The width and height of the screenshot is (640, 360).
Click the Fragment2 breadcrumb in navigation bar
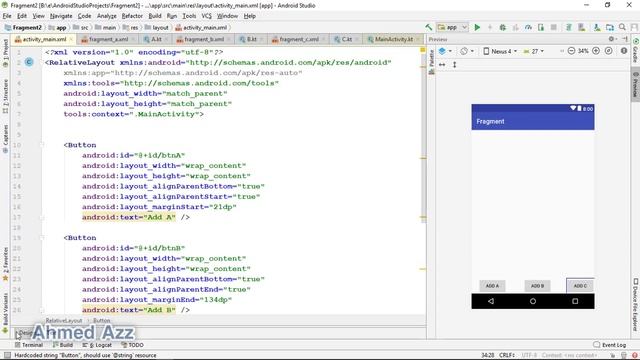coord(23,28)
